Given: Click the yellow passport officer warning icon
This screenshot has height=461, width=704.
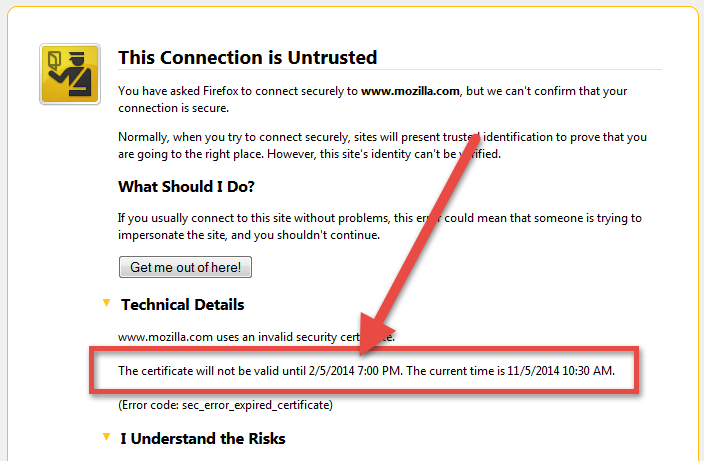Looking at the screenshot, I should pos(70,74).
